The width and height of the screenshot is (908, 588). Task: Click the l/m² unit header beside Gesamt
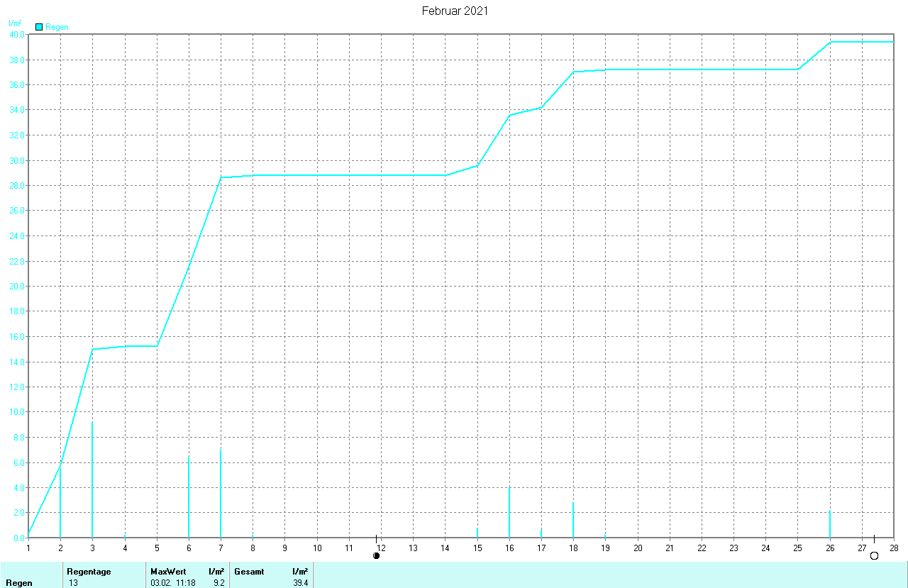[300, 572]
